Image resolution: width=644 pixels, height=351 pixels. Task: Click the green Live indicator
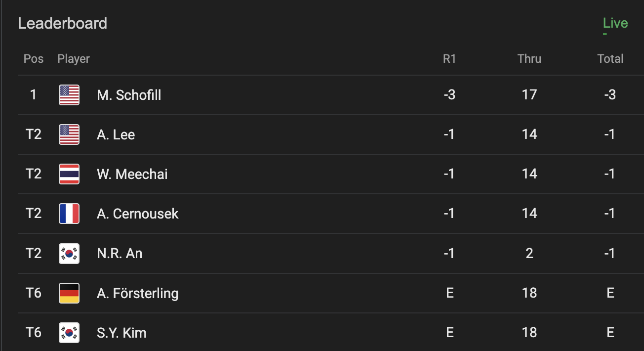click(615, 23)
